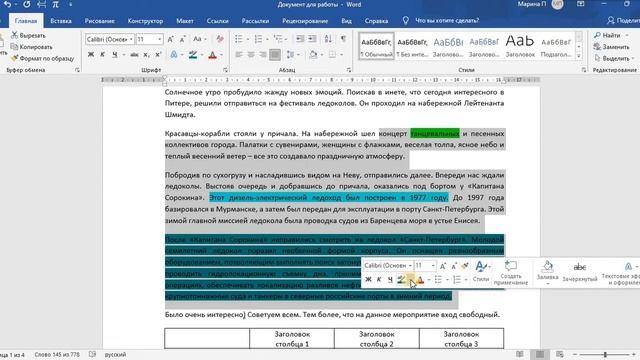Click Создать примечание on the mini toolbar
Viewport: 640px width, 360px height.
(x=511, y=272)
